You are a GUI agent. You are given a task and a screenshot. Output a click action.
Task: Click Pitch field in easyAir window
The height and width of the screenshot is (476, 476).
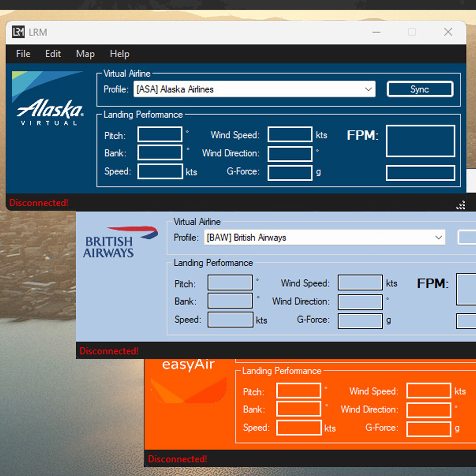pos(299,391)
